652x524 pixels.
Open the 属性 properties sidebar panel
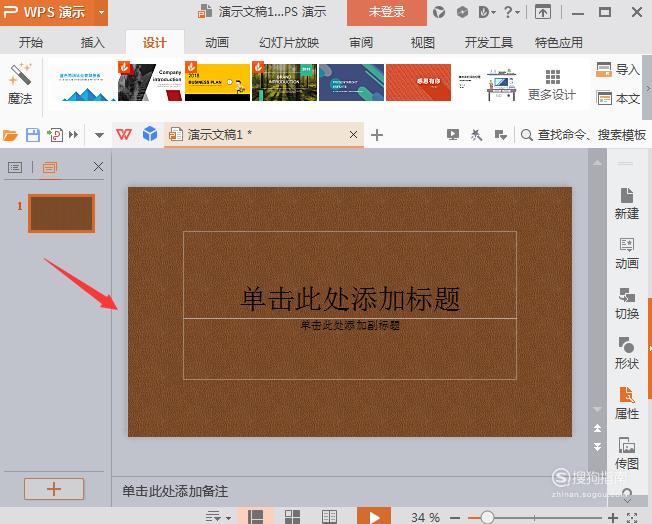point(627,403)
